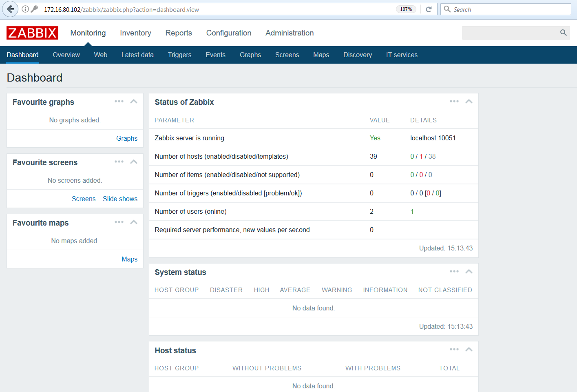Open System status widget options menu
577x392 pixels.
pos(454,271)
